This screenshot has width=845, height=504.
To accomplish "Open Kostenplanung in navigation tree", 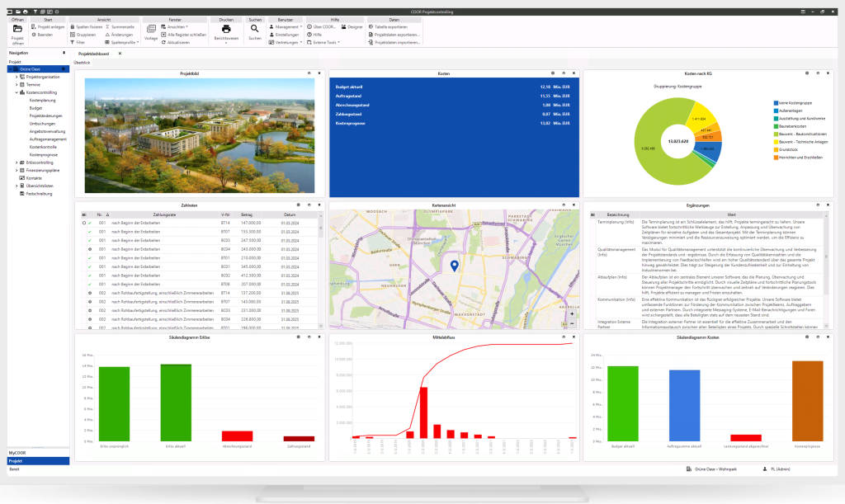I will tap(42, 100).
